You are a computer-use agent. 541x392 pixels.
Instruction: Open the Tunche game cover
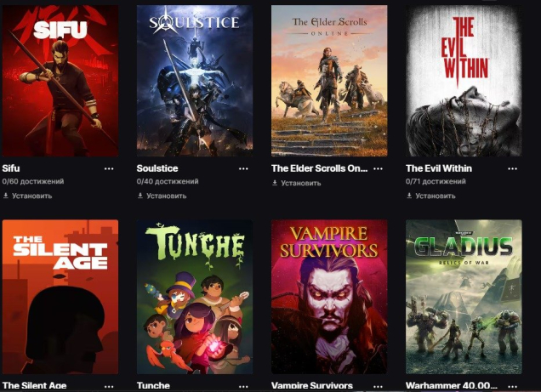coord(195,297)
